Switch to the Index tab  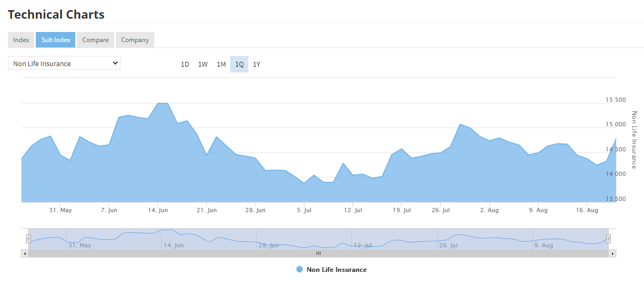tap(21, 40)
